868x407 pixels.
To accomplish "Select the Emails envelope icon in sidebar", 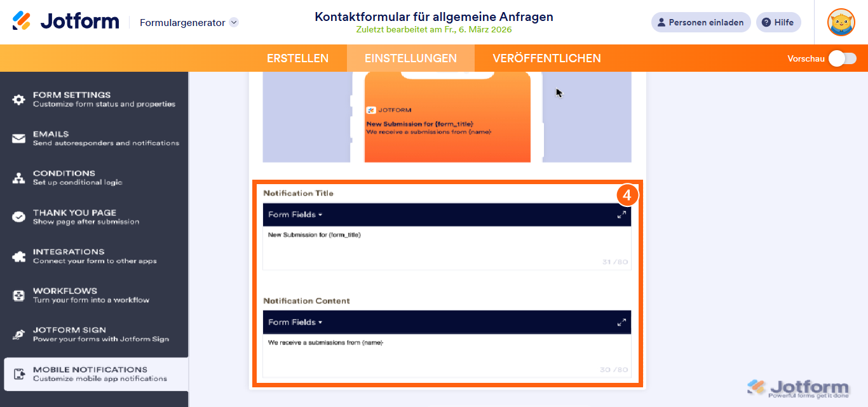I will click(19, 137).
